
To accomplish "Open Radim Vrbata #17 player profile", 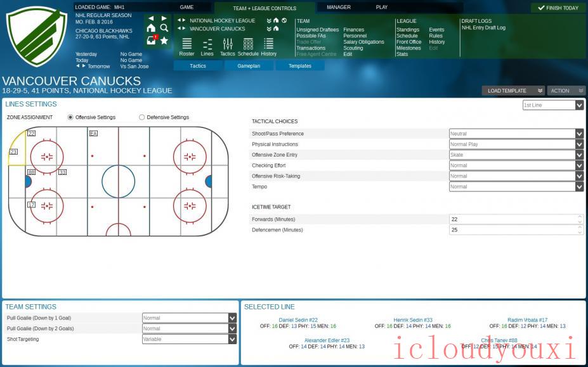I will click(527, 320).
